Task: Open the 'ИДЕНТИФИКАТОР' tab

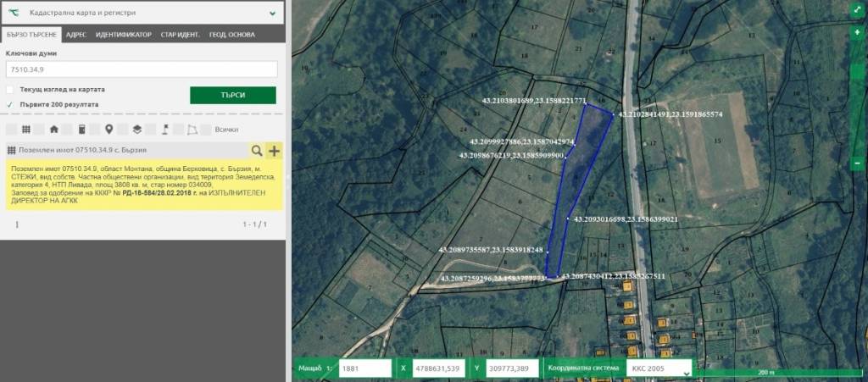Action: click(x=124, y=35)
